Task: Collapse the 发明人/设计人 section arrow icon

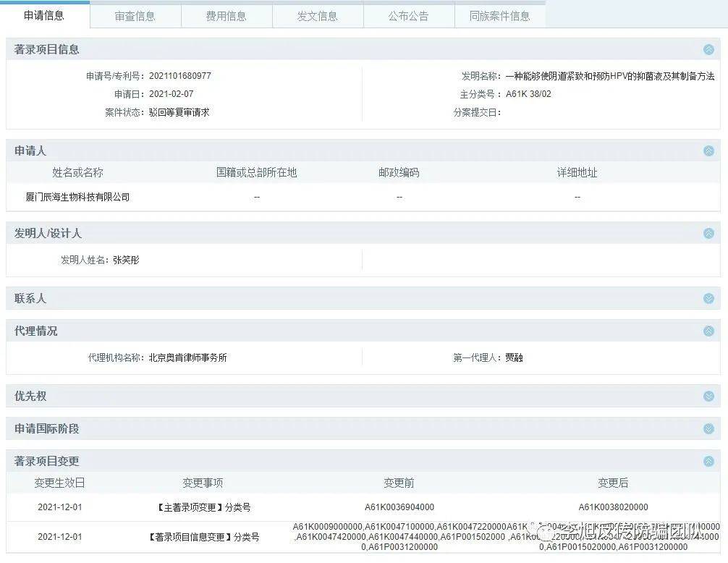Action: [x=708, y=233]
